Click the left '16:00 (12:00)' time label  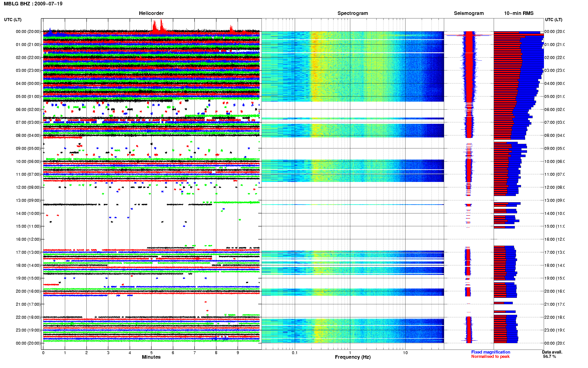coord(28,239)
